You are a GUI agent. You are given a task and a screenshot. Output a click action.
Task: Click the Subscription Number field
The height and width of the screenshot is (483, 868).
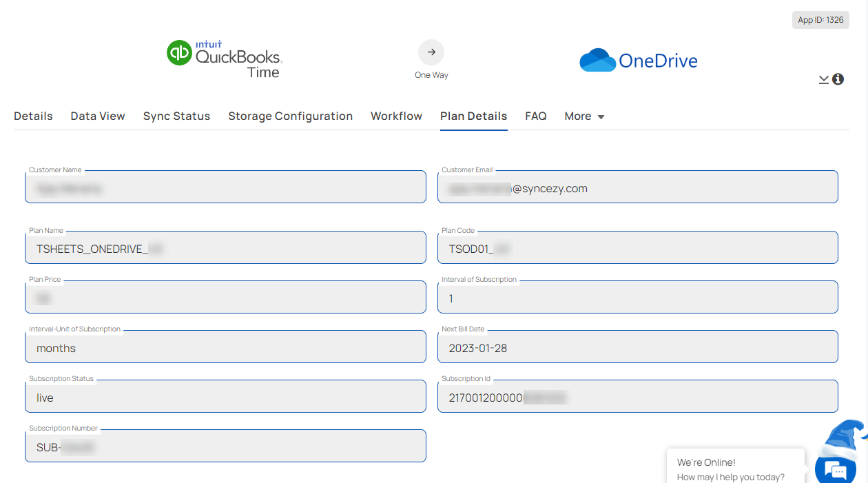[225, 446]
